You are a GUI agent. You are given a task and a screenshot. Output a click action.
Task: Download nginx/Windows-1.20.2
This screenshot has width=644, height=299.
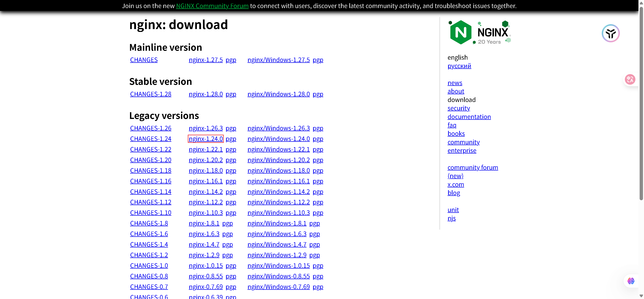[x=279, y=160]
